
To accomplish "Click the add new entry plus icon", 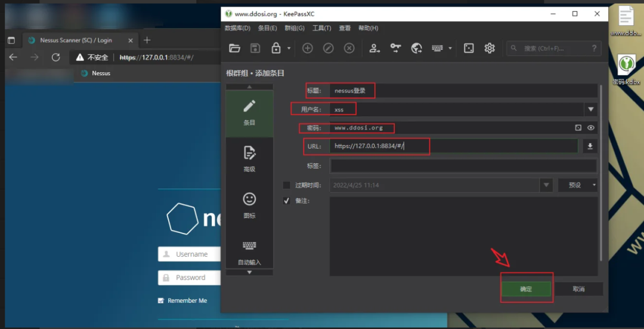I will coord(308,48).
